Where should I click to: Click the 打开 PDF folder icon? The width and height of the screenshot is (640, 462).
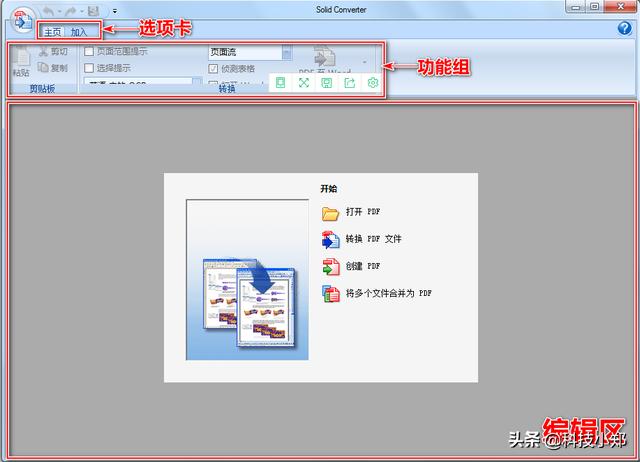(x=330, y=213)
